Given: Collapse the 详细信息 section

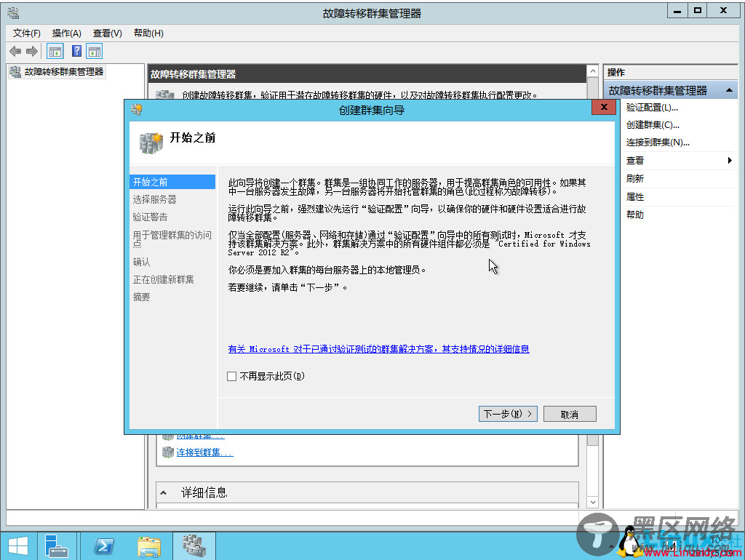Looking at the screenshot, I should point(164,492).
